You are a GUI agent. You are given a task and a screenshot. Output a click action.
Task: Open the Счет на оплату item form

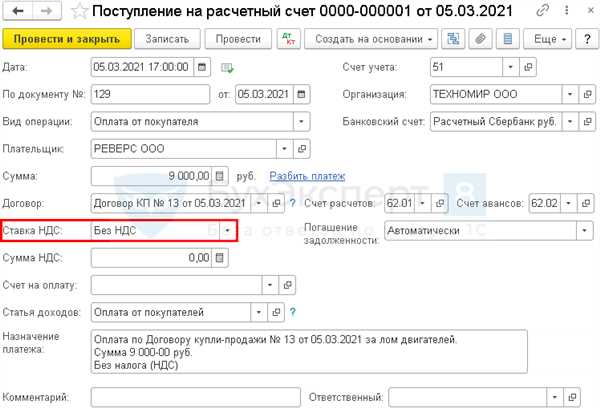287,285
